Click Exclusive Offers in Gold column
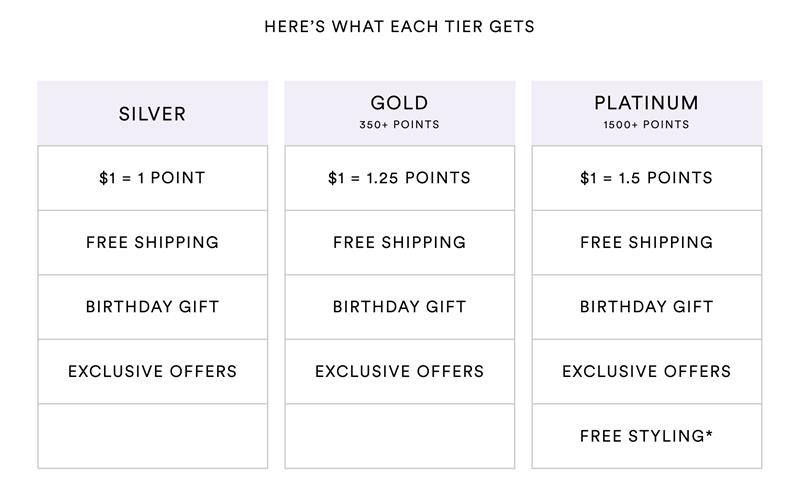The width and height of the screenshot is (800, 499). tap(399, 372)
